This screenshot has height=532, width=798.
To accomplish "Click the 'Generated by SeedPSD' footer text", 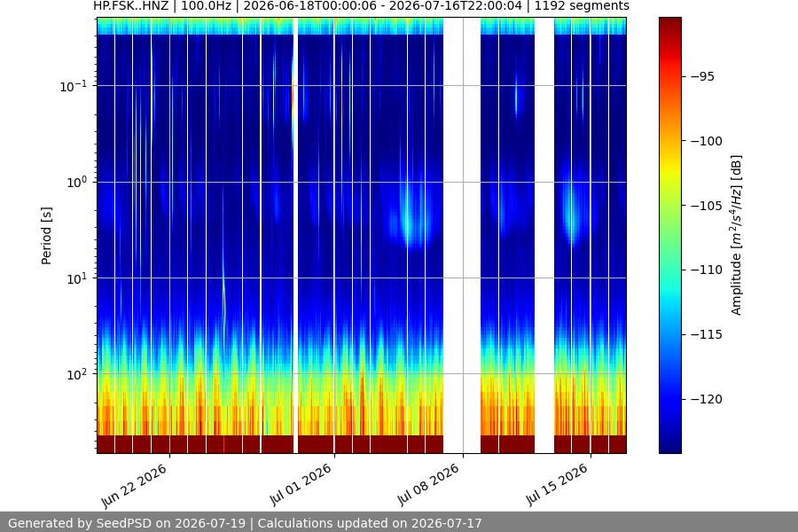I will 245,523.
